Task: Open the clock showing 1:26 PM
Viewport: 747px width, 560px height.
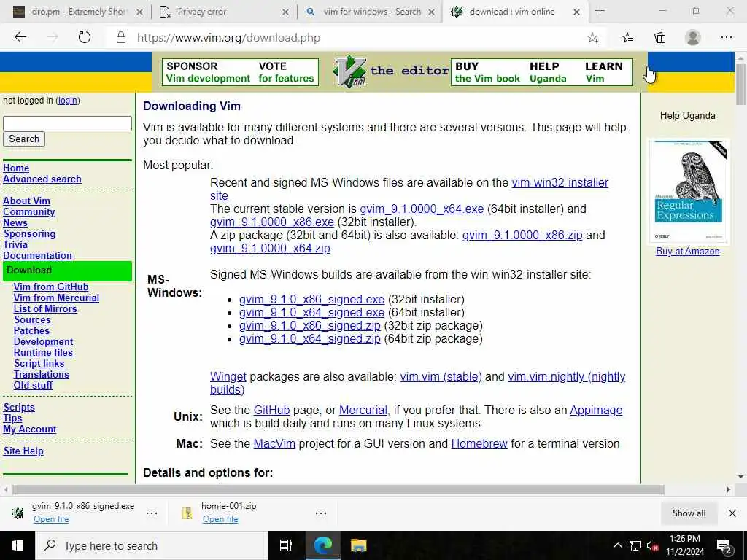Action: tap(685, 545)
